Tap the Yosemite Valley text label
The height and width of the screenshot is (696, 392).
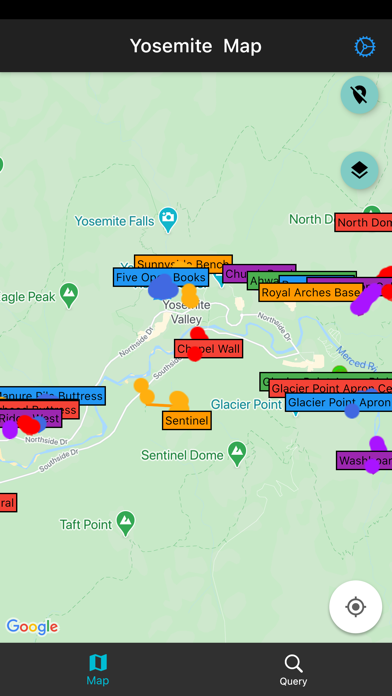186,312
